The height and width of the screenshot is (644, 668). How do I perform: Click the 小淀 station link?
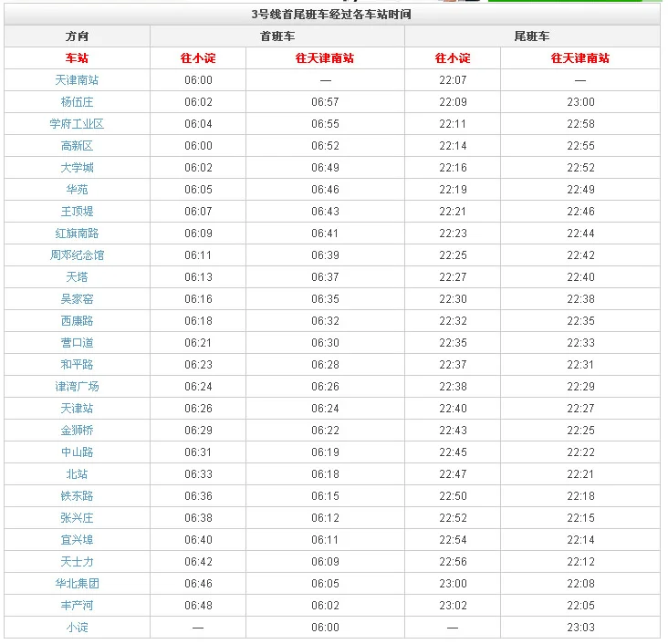[x=77, y=628]
